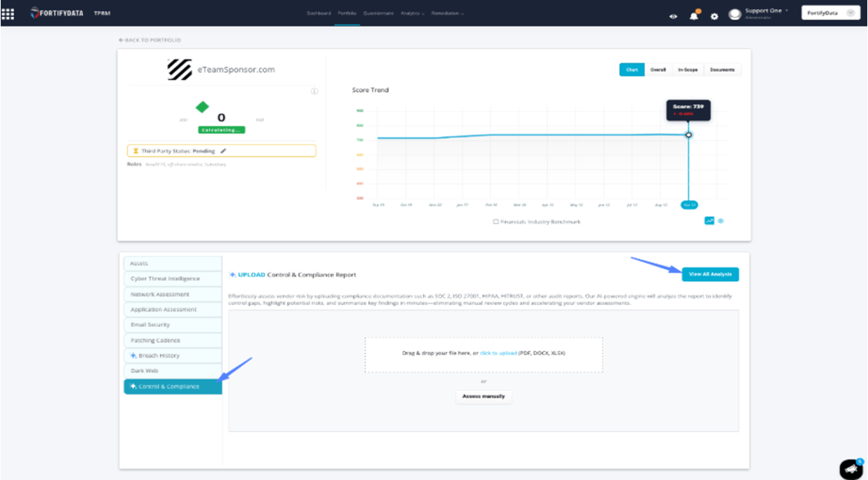Open the apps grid icon top left

pyautogui.click(x=9, y=12)
